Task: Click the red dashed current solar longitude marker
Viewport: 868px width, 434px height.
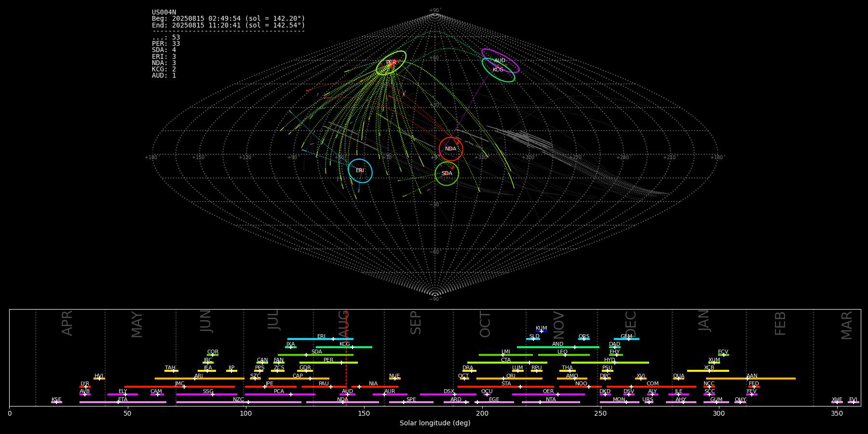Action: click(x=346, y=357)
